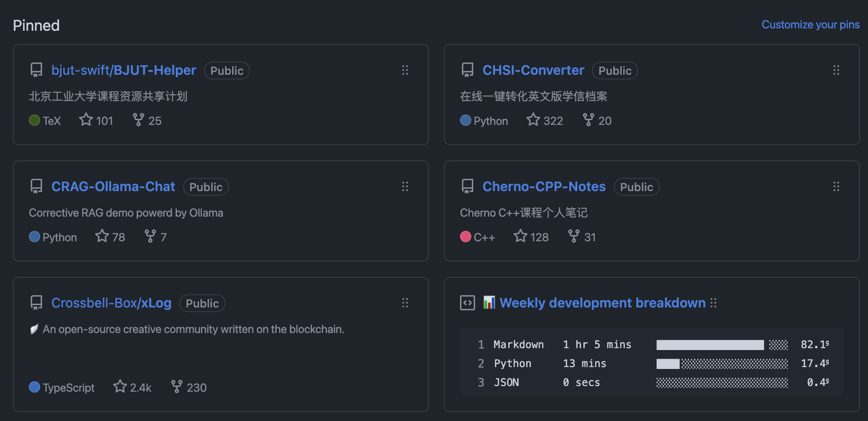Click Customize your pins
This screenshot has width=868, height=421.
pyautogui.click(x=810, y=24)
